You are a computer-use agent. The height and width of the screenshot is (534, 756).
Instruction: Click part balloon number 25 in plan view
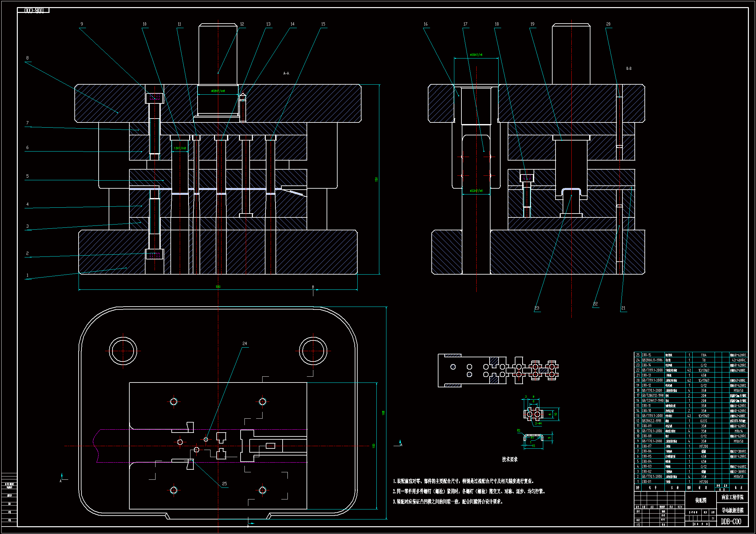224,484
